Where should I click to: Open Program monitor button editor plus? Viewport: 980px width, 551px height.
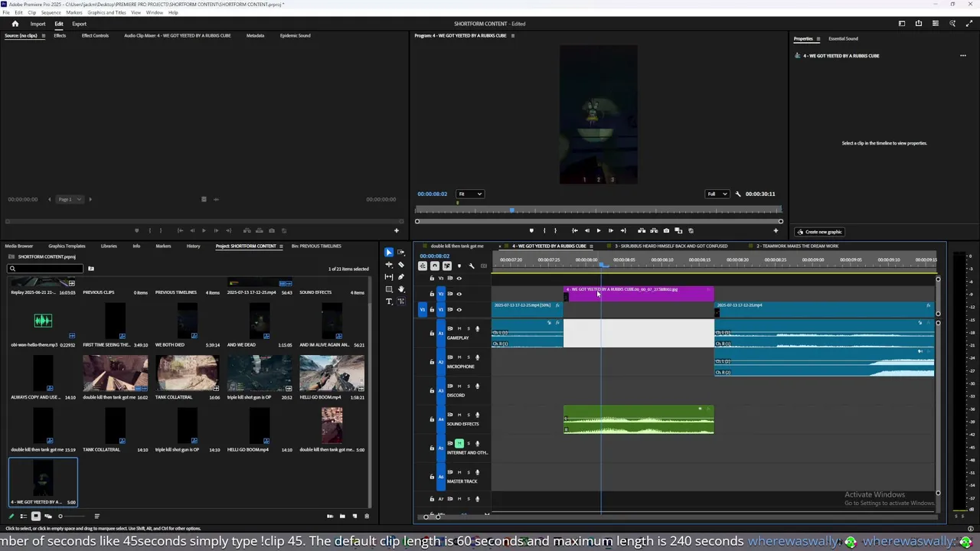click(x=776, y=230)
